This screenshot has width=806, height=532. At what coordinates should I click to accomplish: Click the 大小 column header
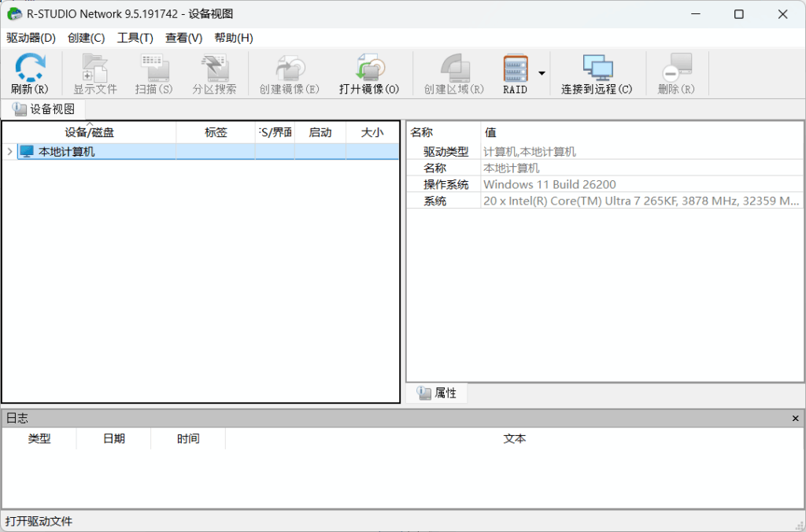[x=372, y=132]
